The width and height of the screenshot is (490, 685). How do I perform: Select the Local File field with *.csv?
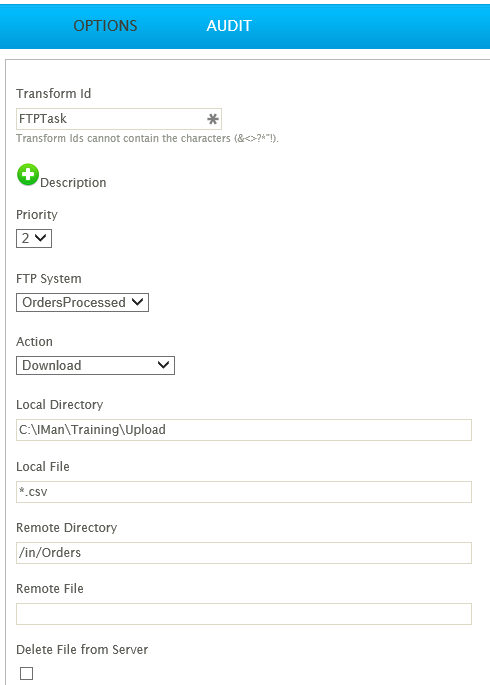244,492
